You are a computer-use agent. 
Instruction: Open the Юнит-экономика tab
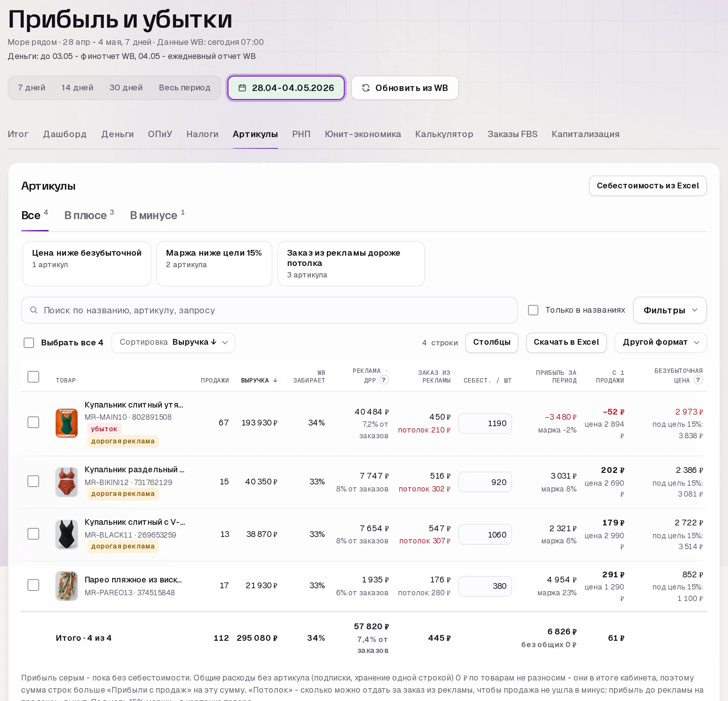click(x=363, y=134)
